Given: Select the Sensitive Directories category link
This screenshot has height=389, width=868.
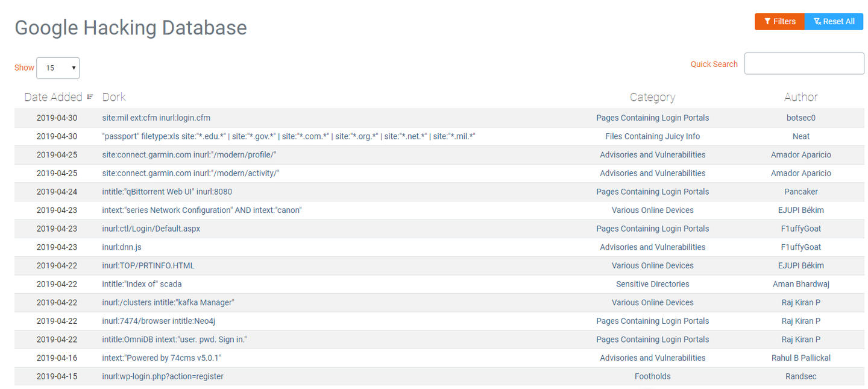Looking at the screenshot, I should (652, 284).
